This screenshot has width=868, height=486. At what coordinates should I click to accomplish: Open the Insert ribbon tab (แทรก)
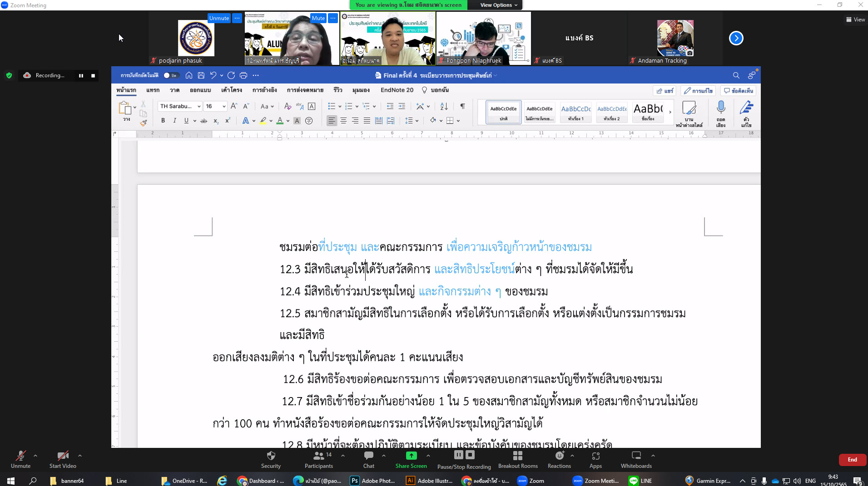tap(153, 90)
